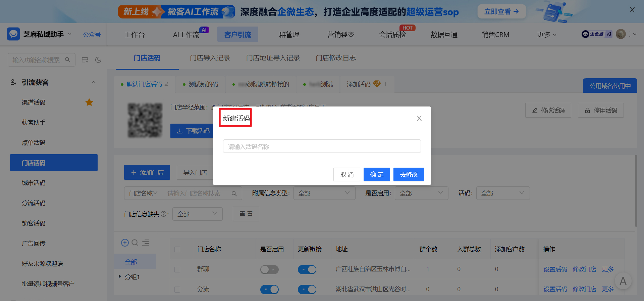Viewport: 644px width, 301px height.
Task: Toggle 是否启用 switch for 分流 row
Action: click(x=269, y=289)
